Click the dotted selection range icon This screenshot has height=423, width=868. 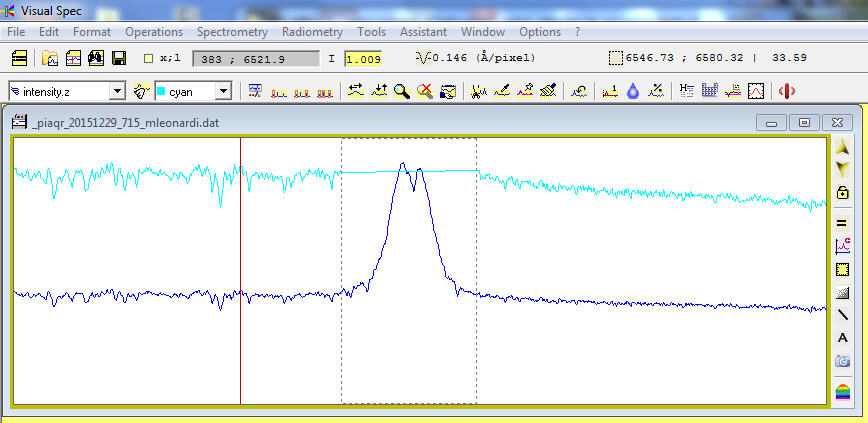[x=615, y=58]
